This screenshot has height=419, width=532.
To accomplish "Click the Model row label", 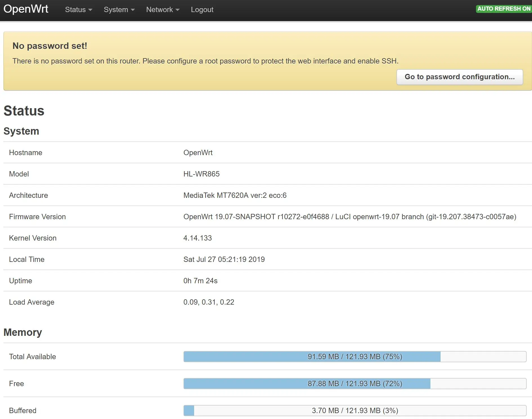I will (19, 174).
